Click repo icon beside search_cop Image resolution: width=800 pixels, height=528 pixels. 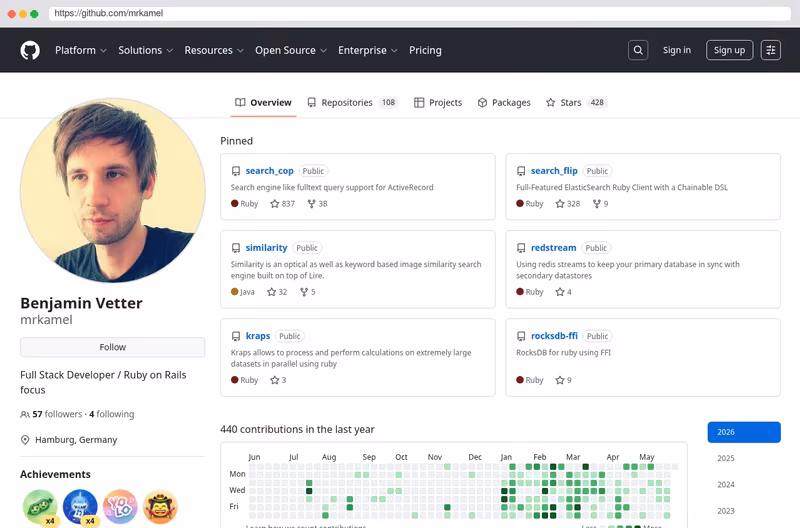[x=236, y=171]
